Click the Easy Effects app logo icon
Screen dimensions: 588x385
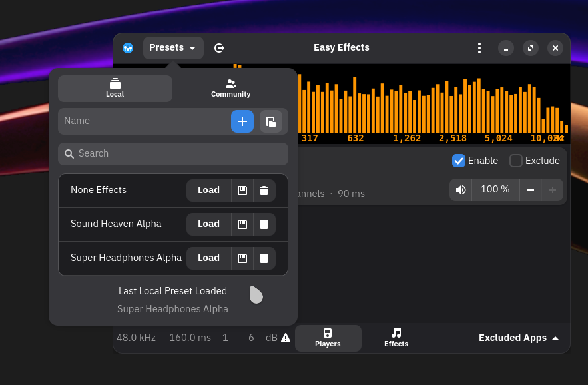click(x=128, y=48)
